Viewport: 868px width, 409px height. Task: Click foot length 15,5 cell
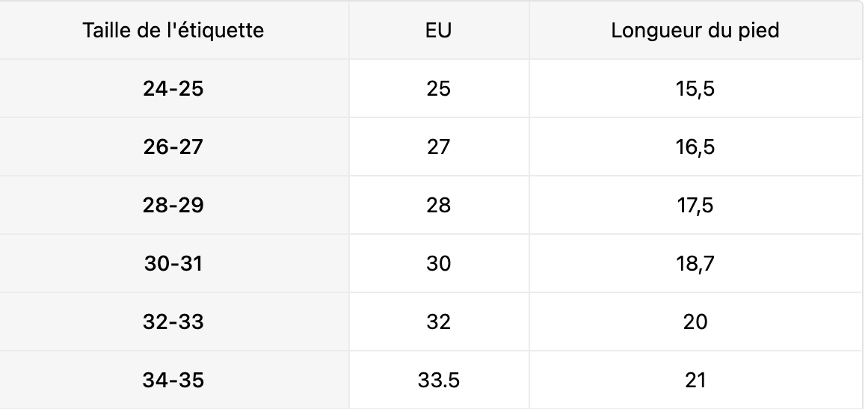coord(695,88)
